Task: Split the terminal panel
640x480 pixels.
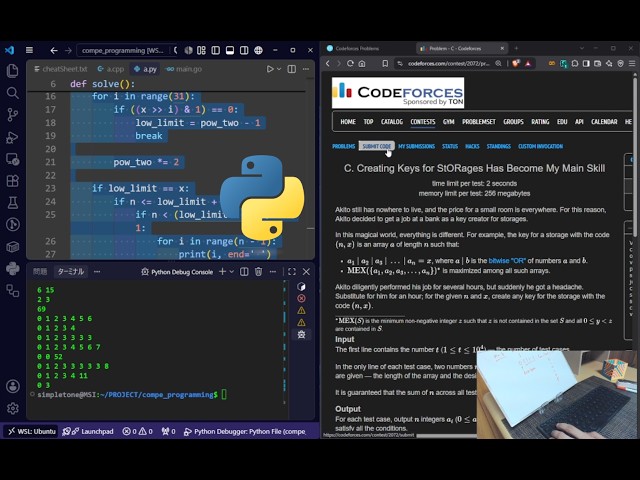Action: click(x=244, y=272)
